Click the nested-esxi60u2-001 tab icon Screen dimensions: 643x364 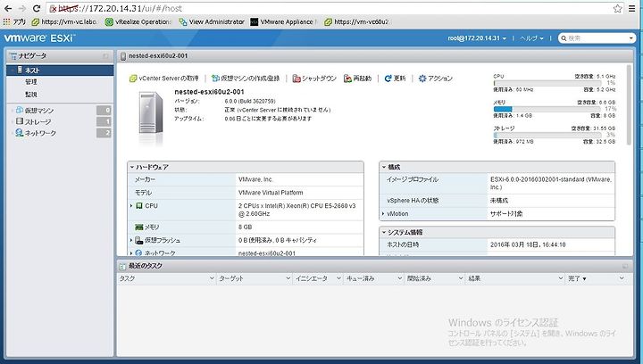123,56
